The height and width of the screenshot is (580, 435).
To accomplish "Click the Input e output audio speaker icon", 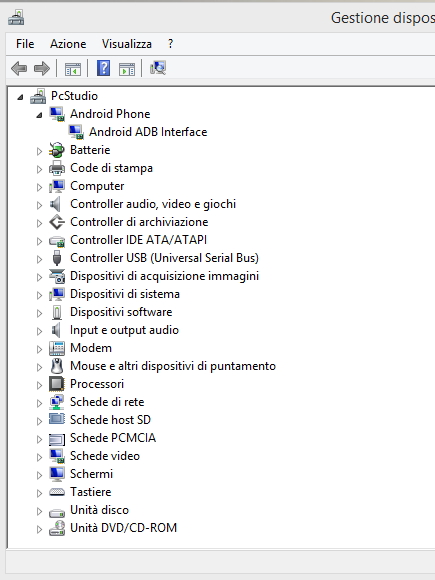I will [x=55, y=330].
